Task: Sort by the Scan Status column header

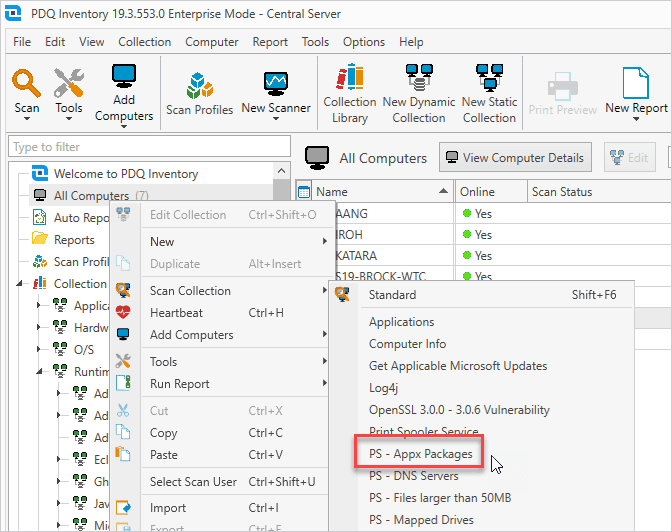Action: tap(599, 192)
